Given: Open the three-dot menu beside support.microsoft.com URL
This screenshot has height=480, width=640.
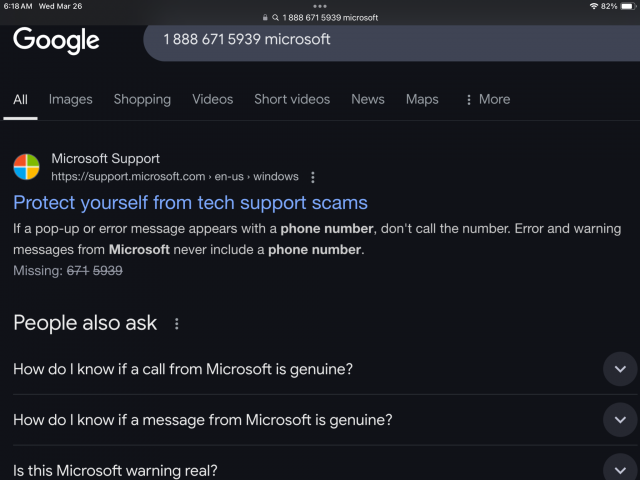Looking at the screenshot, I should pyautogui.click(x=313, y=177).
